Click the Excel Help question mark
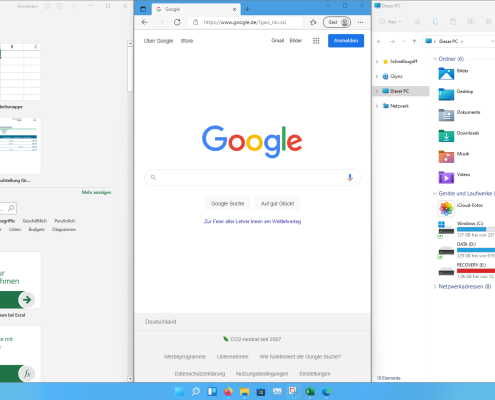Screen dimensions: 495x400 tap(73, 6)
